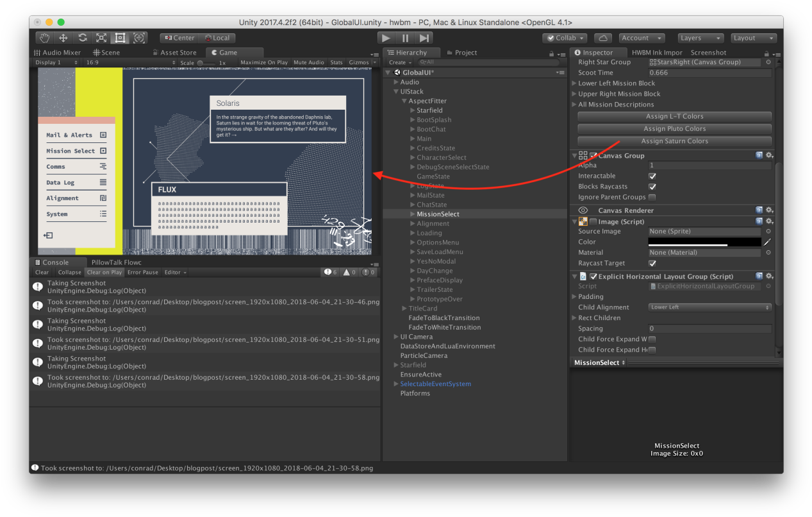The height and width of the screenshot is (517, 812).
Task: Open the Layers dropdown
Action: point(700,38)
